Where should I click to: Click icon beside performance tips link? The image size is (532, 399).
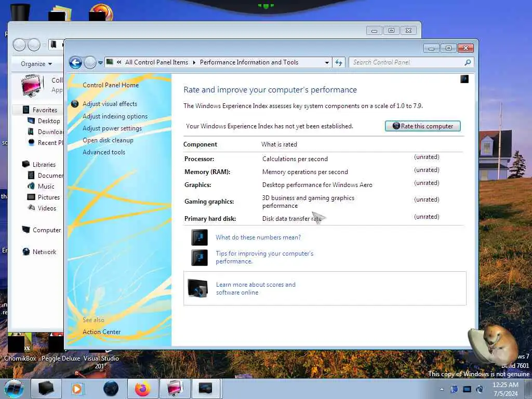[199, 258]
